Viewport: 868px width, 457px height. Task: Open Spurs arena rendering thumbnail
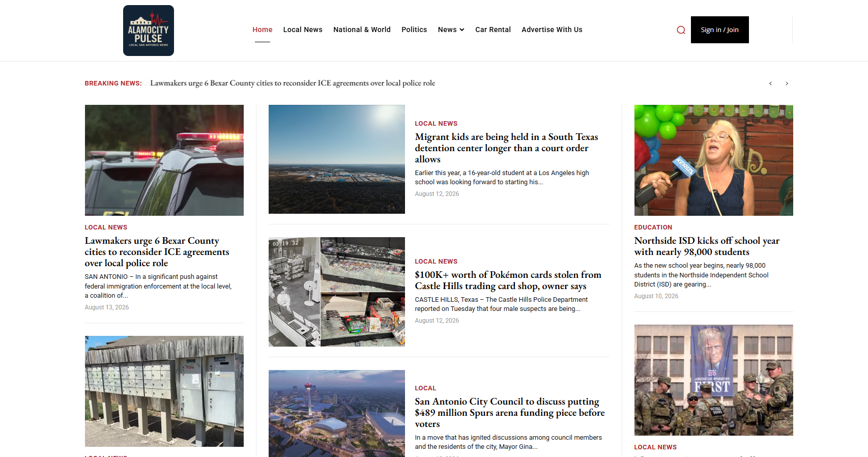tap(337, 413)
